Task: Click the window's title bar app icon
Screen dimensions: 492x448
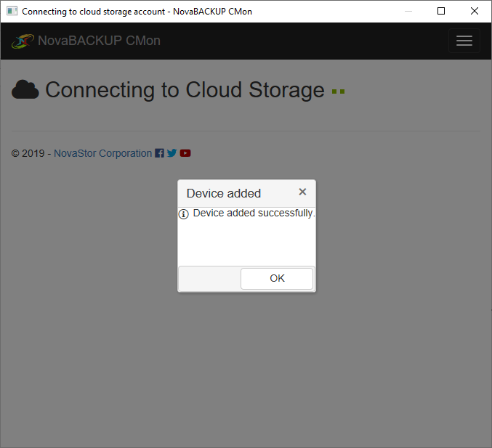Action: (12, 12)
